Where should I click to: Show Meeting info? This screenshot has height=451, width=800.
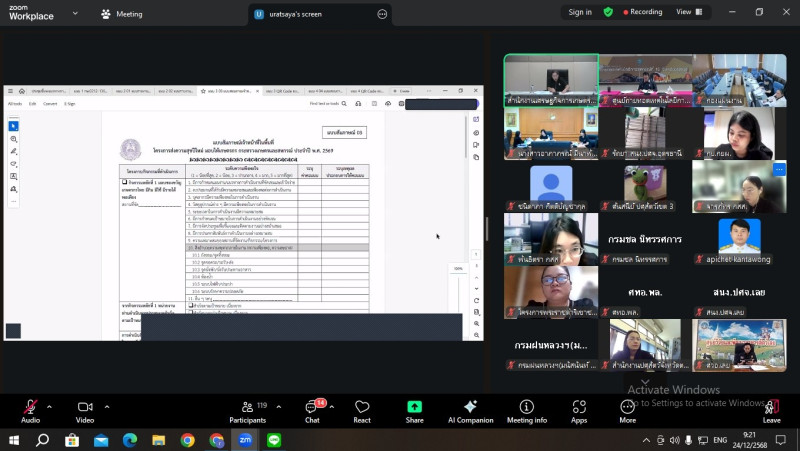pos(526,410)
